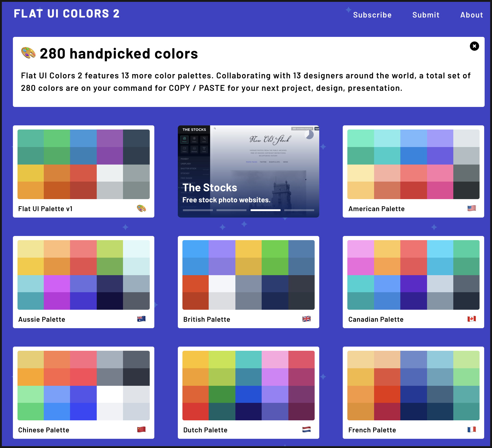492x448 pixels.
Task: Dismiss the 280 handpicked colors banner
Action: [474, 46]
